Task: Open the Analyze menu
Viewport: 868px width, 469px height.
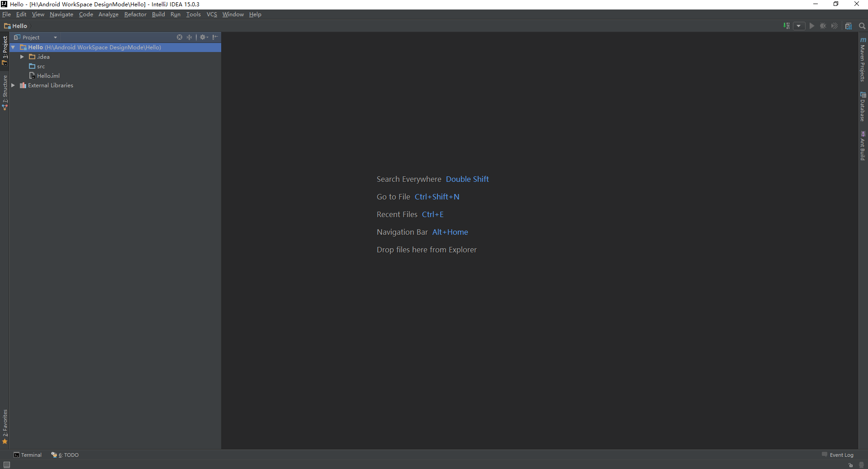Action: pyautogui.click(x=109, y=14)
